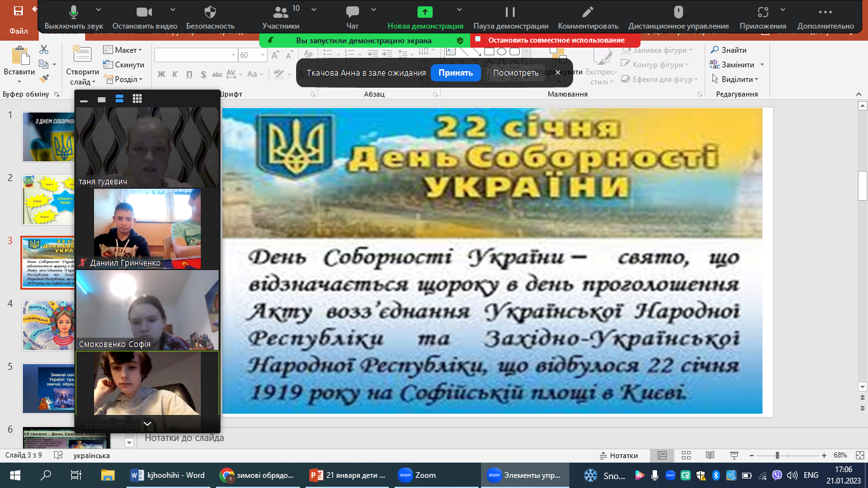Switch Zoom video panel to grid view

(x=137, y=99)
